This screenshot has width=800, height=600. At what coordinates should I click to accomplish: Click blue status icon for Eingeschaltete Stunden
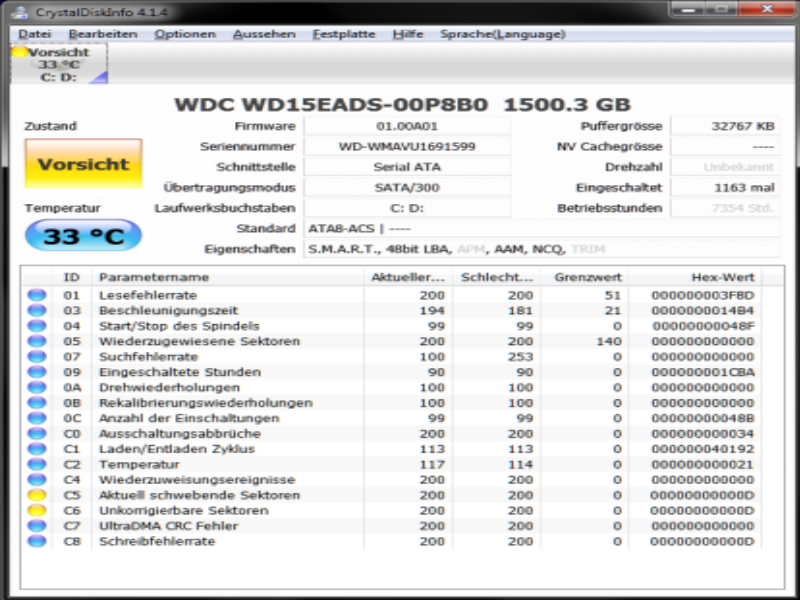click(37, 372)
